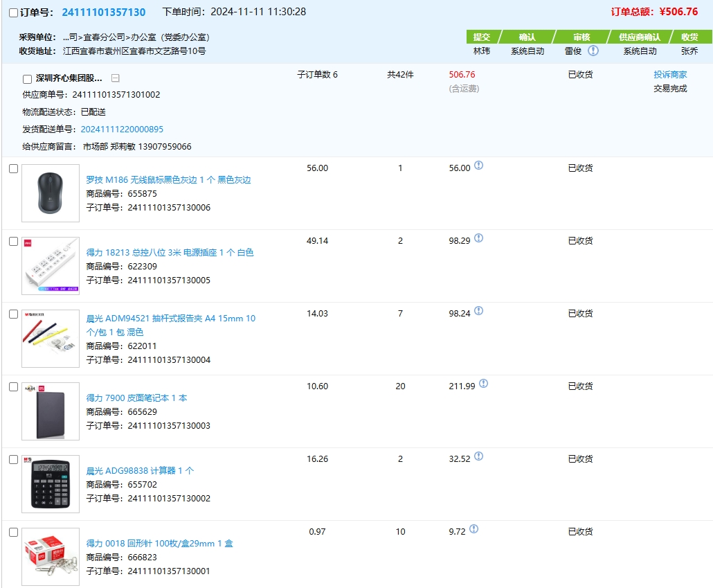The height and width of the screenshot is (588, 713).
Task: Open 晨光 ADM94521 抽杆式报告夹 product link
Action: (170, 325)
